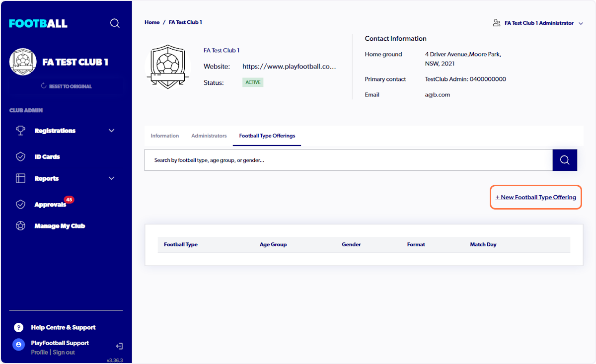Click the 45 approvals badge
Screen dimensions: 596x364
[69, 200]
